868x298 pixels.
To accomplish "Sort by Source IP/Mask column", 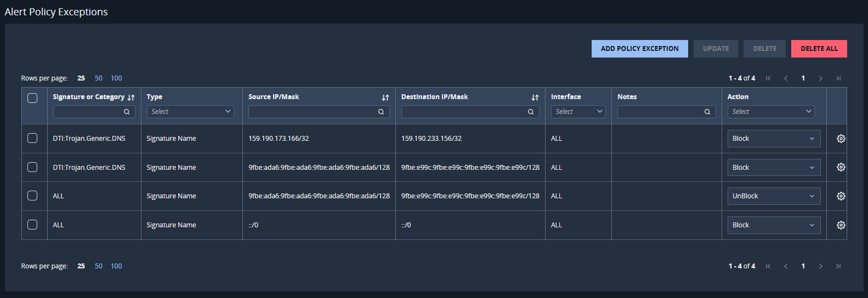I will pos(385,98).
